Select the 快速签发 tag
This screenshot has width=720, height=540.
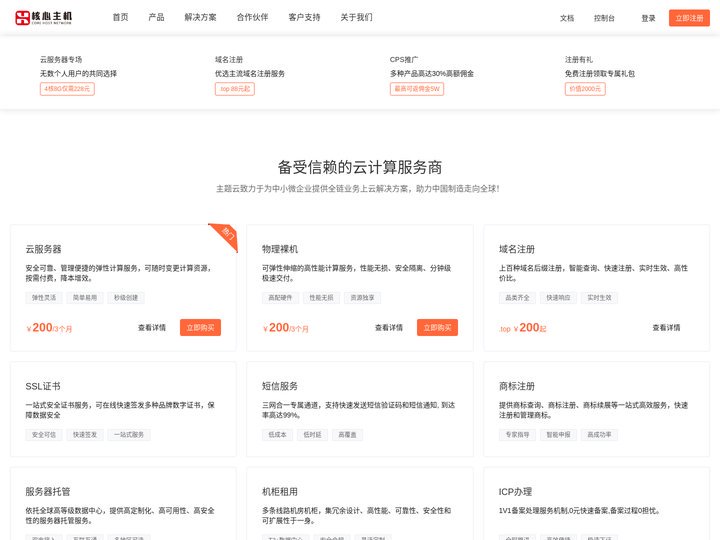coord(84,434)
